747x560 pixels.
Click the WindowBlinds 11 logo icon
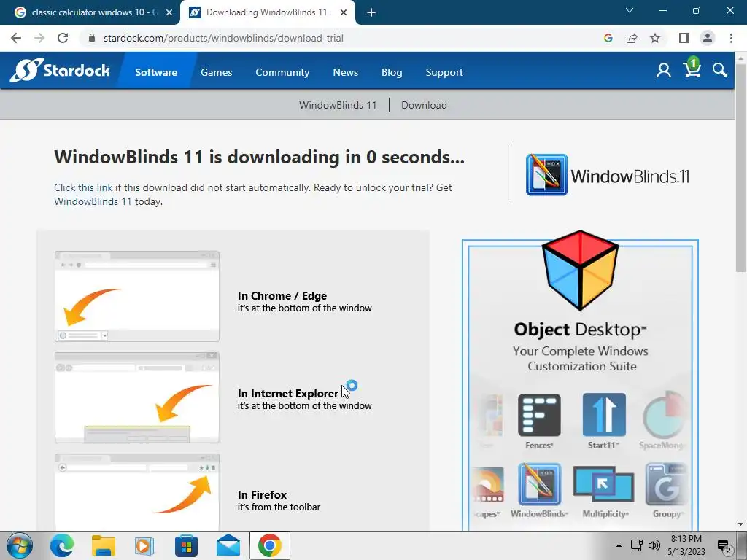[546, 175]
